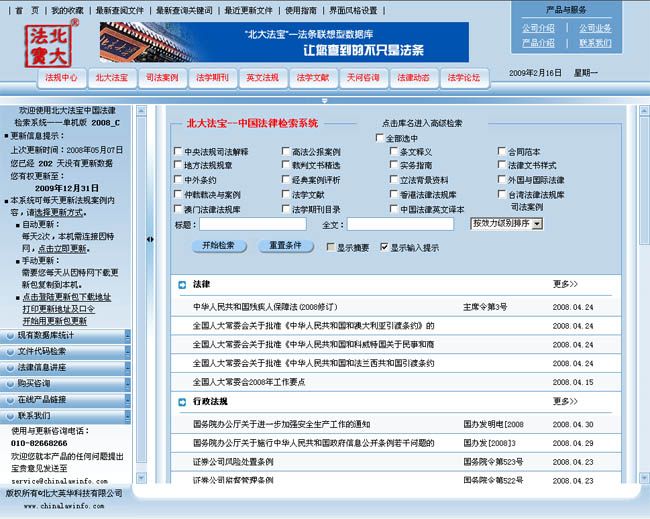Check 条文释义 checkbox
This screenshot has width=650, height=519.
pos(394,151)
